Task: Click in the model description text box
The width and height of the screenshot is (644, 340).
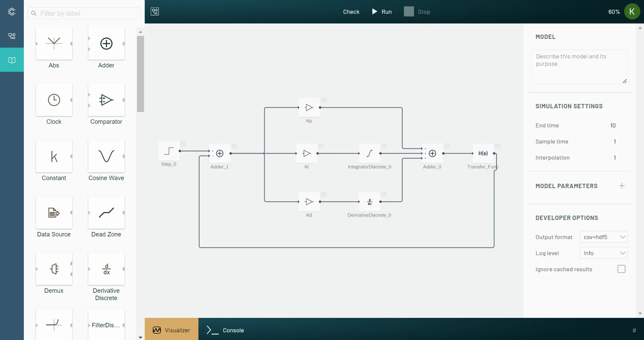Action: point(580,66)
